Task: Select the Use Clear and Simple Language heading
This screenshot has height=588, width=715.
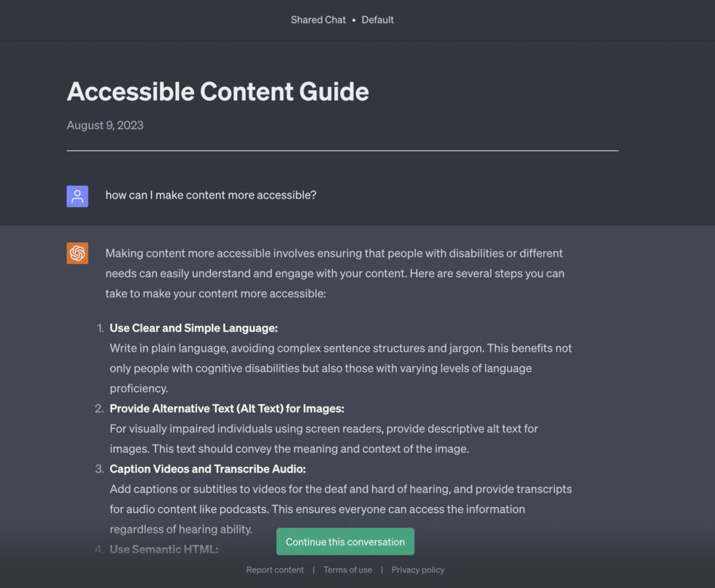Action: 193,328
